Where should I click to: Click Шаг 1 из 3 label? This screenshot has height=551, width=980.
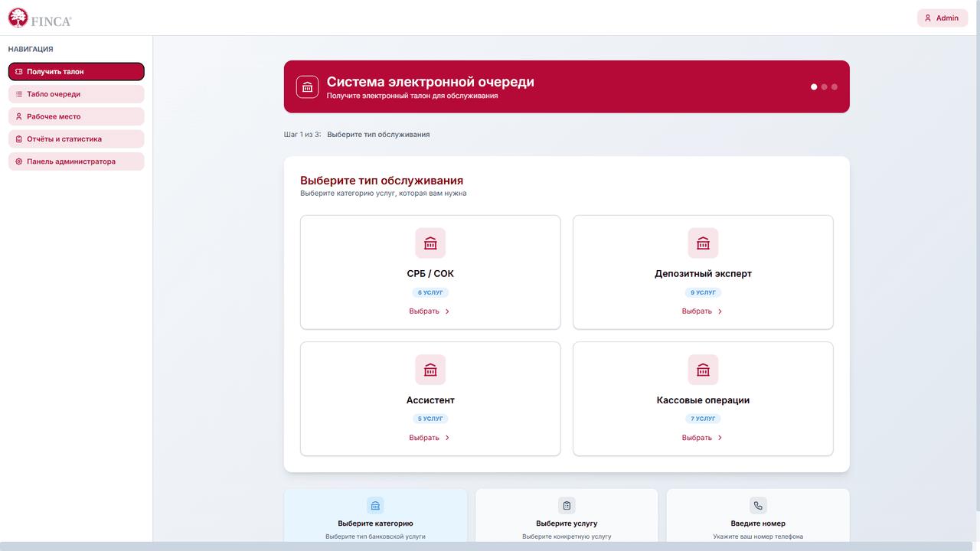coord(302,135)
